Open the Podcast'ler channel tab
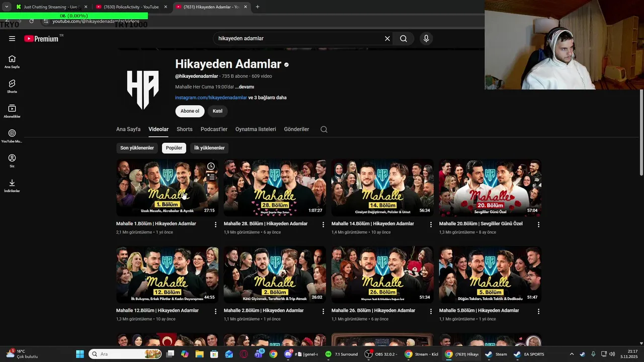The width and height of the screenshot is (644, 362). coord(214,129)
